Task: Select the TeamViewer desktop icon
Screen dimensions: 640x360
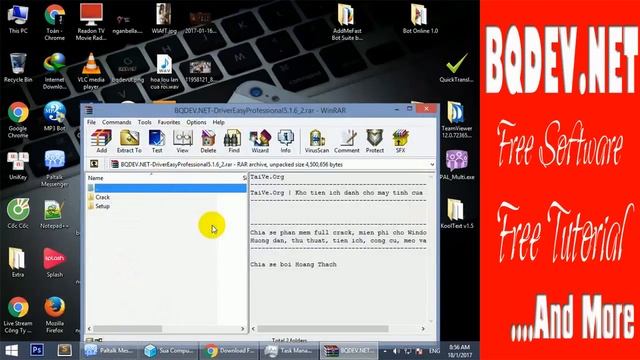Action: point(457,120)
